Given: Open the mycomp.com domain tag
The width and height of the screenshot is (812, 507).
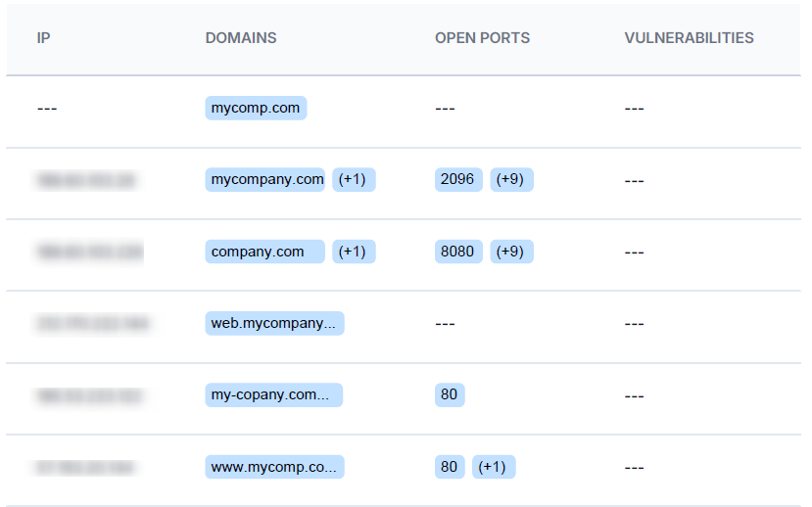Looking at the screenshot, I should pyautogui.click(x=256, y=108).
